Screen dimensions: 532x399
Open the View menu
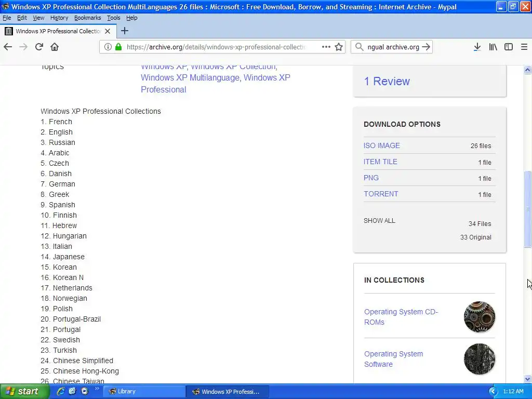pos(38,18)
